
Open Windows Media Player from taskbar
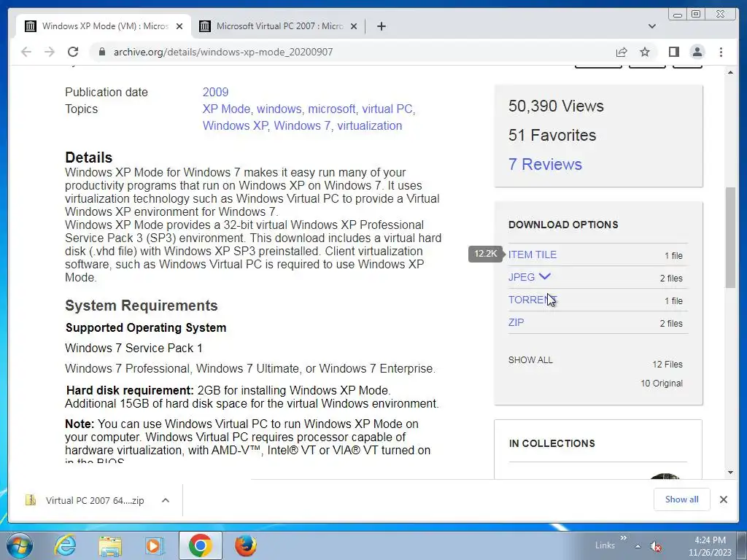(154, 545)
